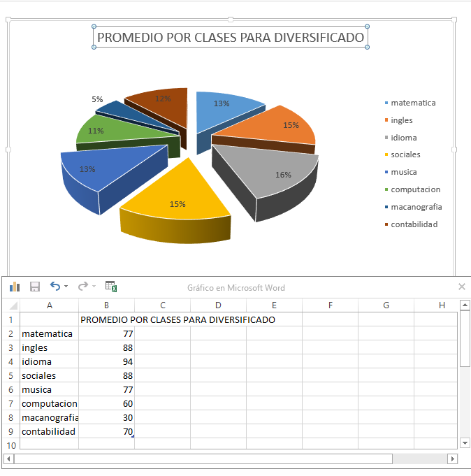Select column E header
The image size is (471, 476).
(274, 305)
